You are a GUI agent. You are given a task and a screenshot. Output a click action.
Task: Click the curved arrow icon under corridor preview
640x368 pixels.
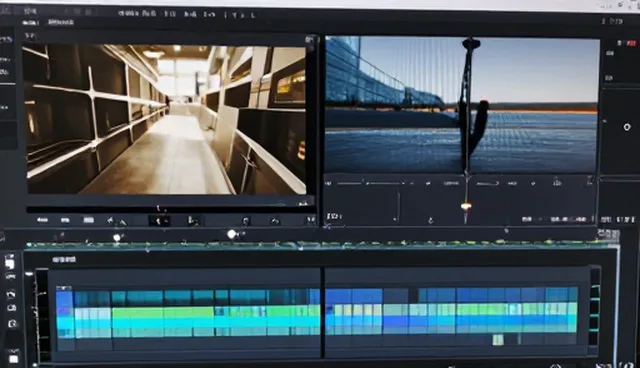[x=275, y=221]
